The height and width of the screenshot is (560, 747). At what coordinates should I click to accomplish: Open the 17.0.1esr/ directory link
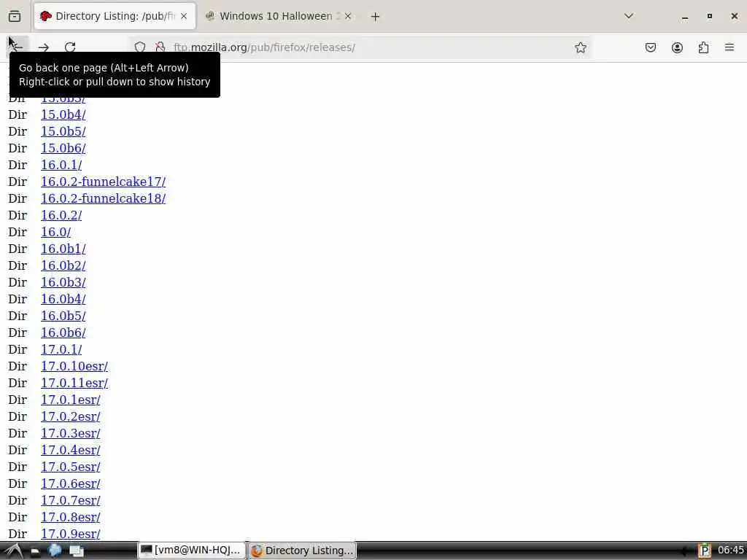[71, 400]
